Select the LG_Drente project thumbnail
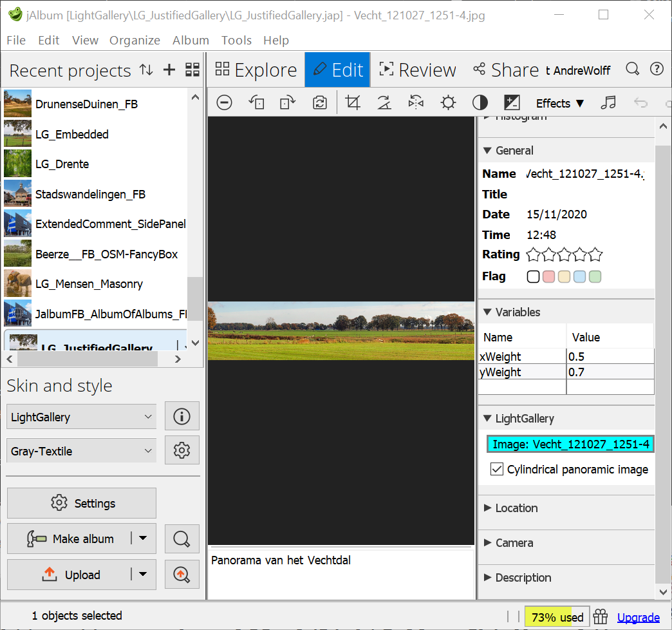 17,164
